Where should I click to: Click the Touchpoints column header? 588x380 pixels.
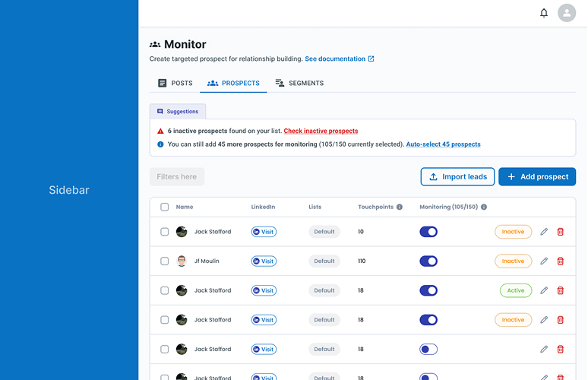pos(376,207)
